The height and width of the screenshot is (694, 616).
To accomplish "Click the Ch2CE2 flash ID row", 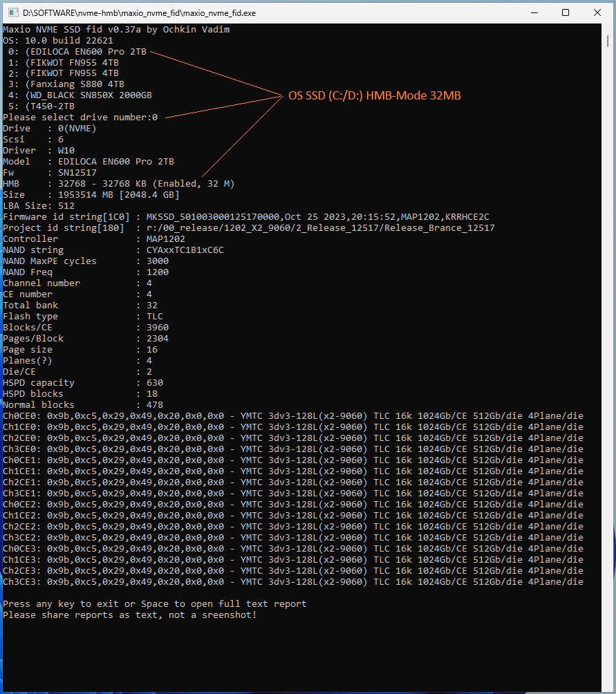I will tap(293, 527).
